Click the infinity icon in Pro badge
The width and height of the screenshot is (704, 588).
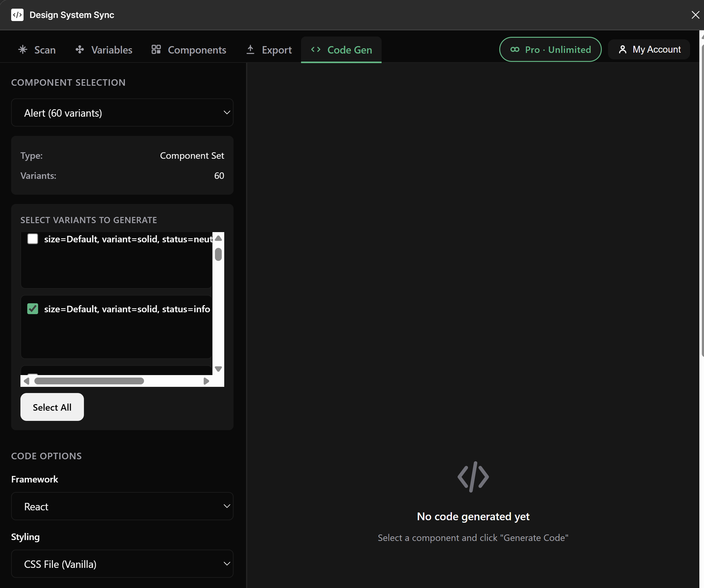pyautogui.click(x=515, y=50)
